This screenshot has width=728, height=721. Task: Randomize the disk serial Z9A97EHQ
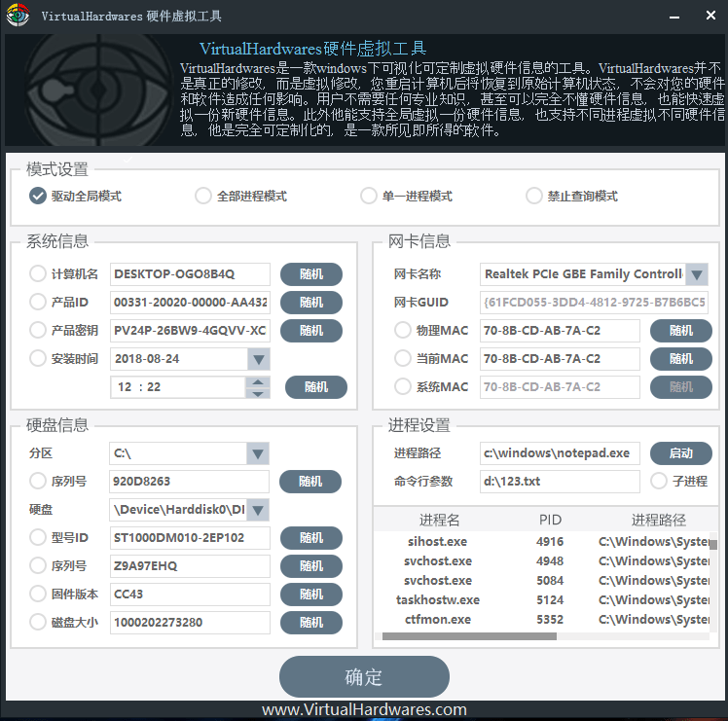tap(311, 566)
